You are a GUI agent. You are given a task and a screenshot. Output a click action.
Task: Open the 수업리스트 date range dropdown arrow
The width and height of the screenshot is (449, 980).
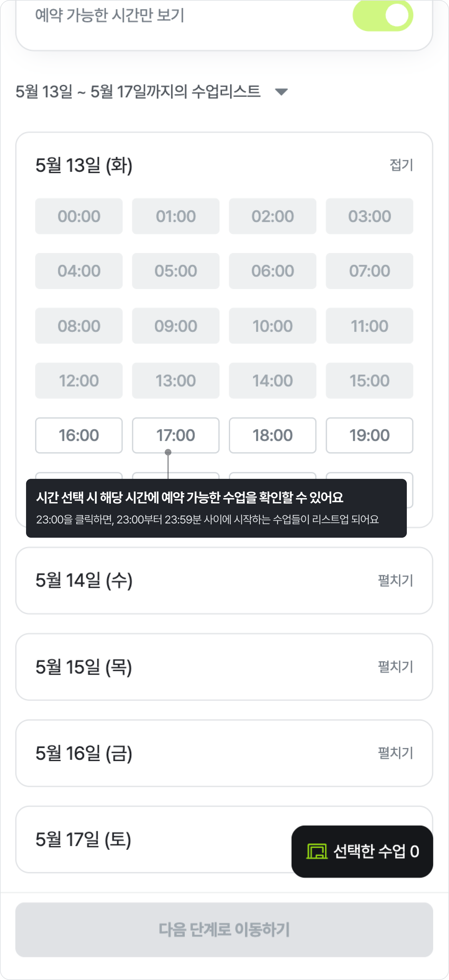click(281, 92)
